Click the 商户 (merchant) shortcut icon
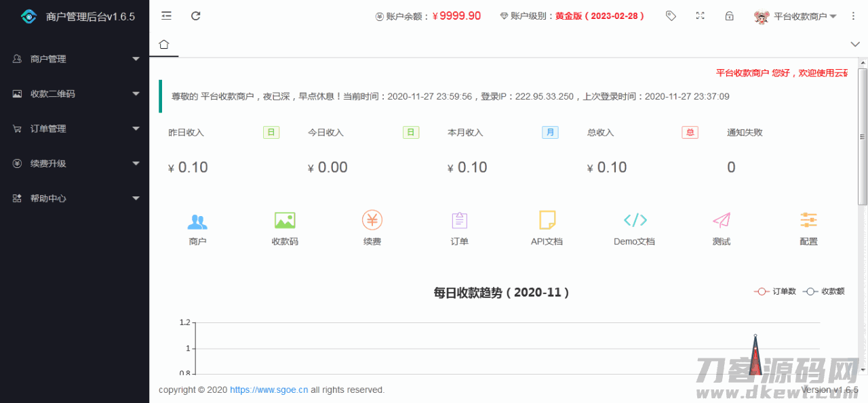 [x=197, y=221]
